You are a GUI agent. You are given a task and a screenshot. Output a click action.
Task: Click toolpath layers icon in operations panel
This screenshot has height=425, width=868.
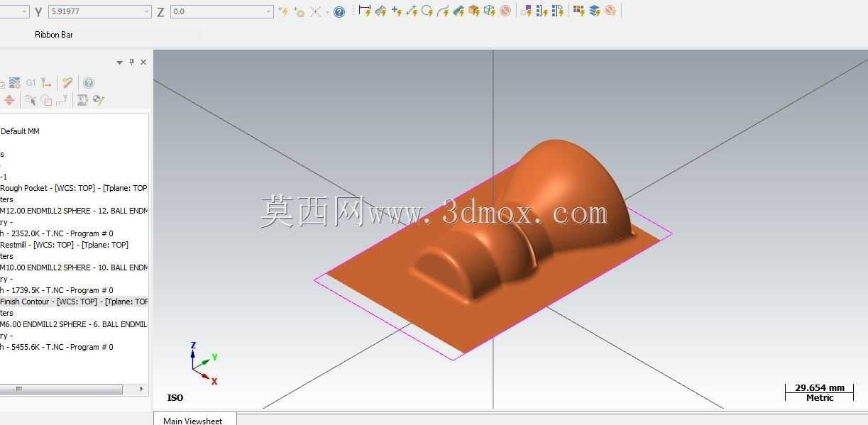point(16,83)
